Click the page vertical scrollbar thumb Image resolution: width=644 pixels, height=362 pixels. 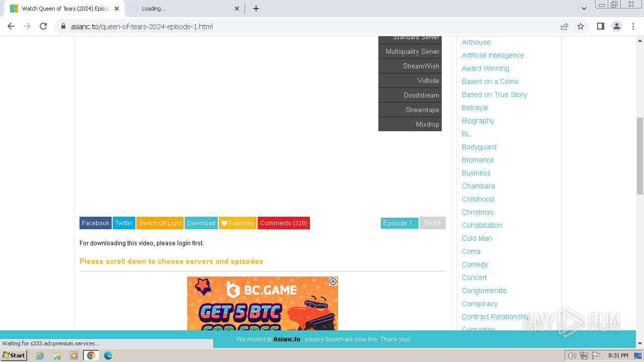pos(640,156)
